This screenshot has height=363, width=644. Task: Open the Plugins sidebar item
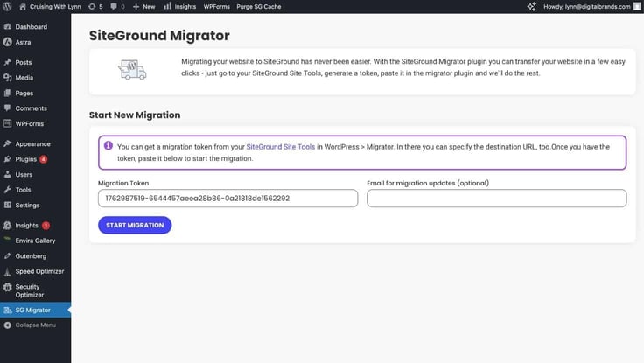point(26,159)
